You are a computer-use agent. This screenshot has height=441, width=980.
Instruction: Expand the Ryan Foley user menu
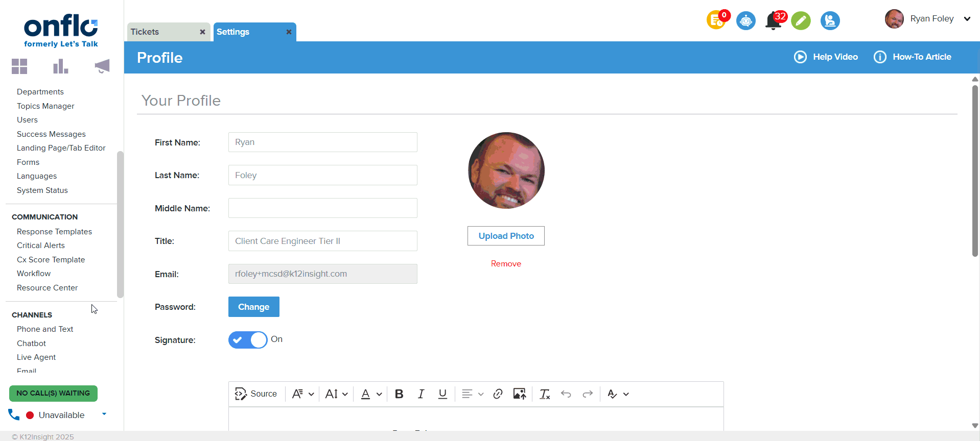967,19
